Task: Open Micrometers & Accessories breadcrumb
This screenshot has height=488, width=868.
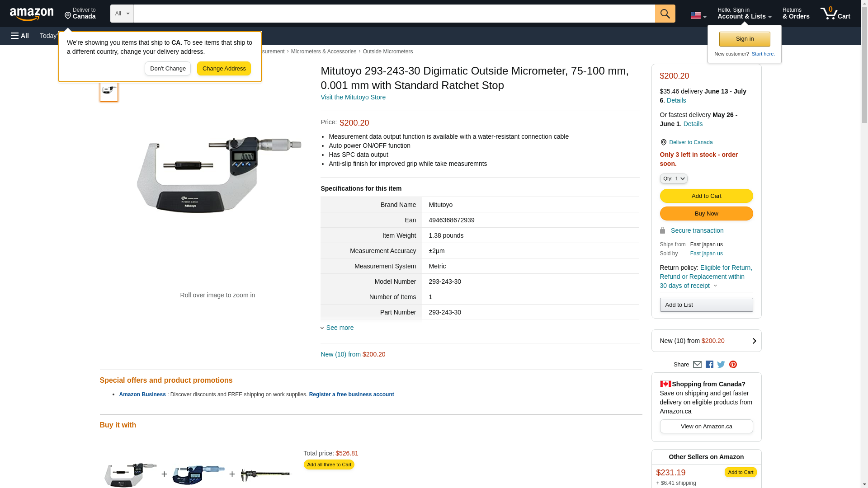Action: point(323,52)
